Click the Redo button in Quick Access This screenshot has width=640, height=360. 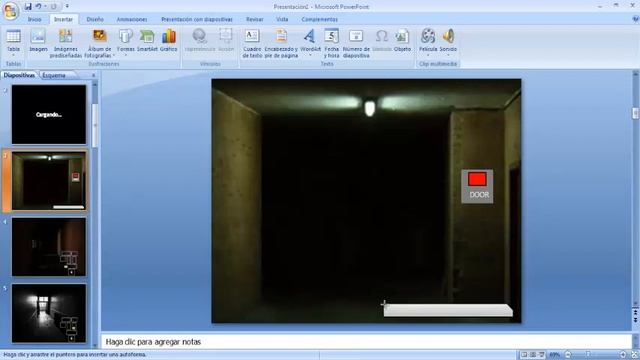pyautogui.click(x=54, y=6)
